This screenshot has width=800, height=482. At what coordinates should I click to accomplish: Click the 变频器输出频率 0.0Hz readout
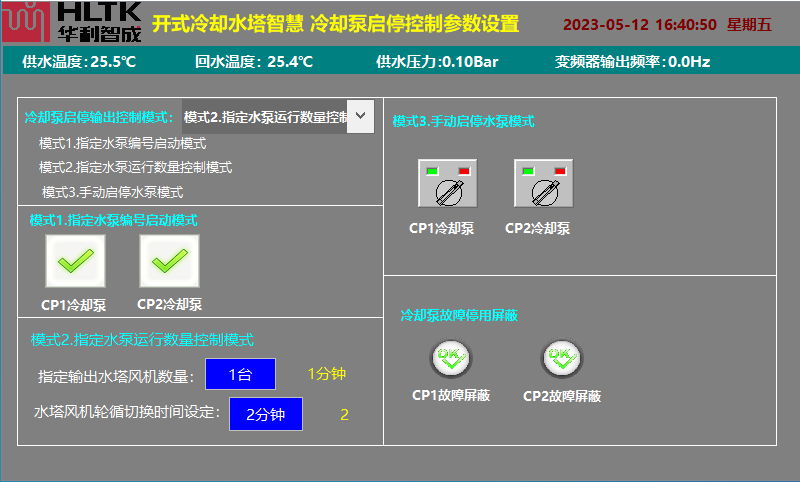click(x=632, y=62)
